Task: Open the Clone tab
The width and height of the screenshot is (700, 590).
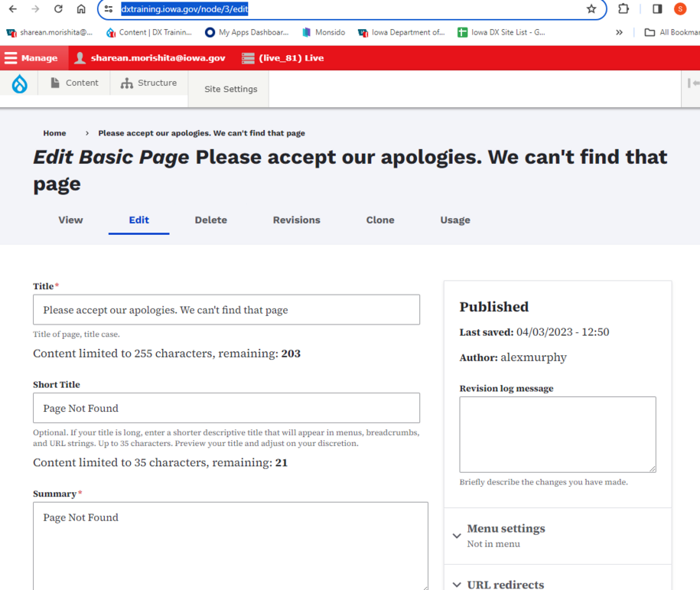Action: 380,220
